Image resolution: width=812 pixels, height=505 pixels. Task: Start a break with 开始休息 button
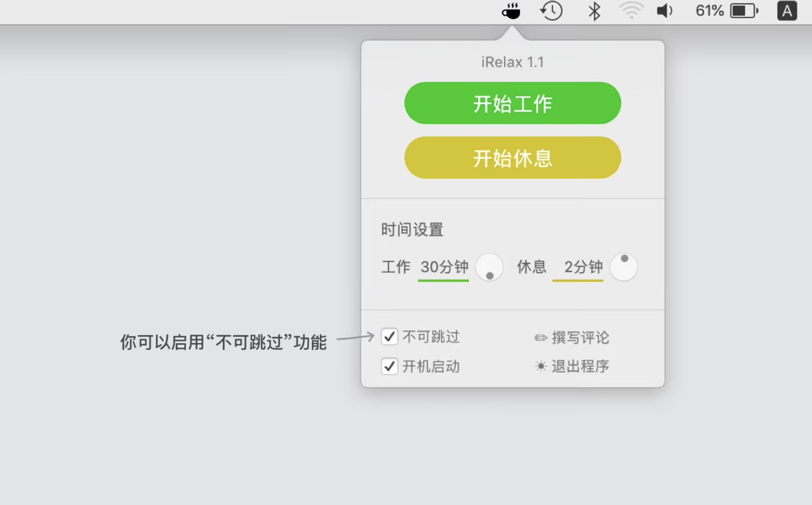[512, 157]
